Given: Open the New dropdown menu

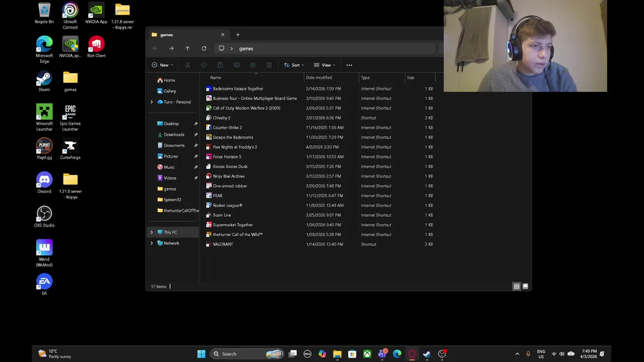Looking at the screenshot, I should coord(162,65).
